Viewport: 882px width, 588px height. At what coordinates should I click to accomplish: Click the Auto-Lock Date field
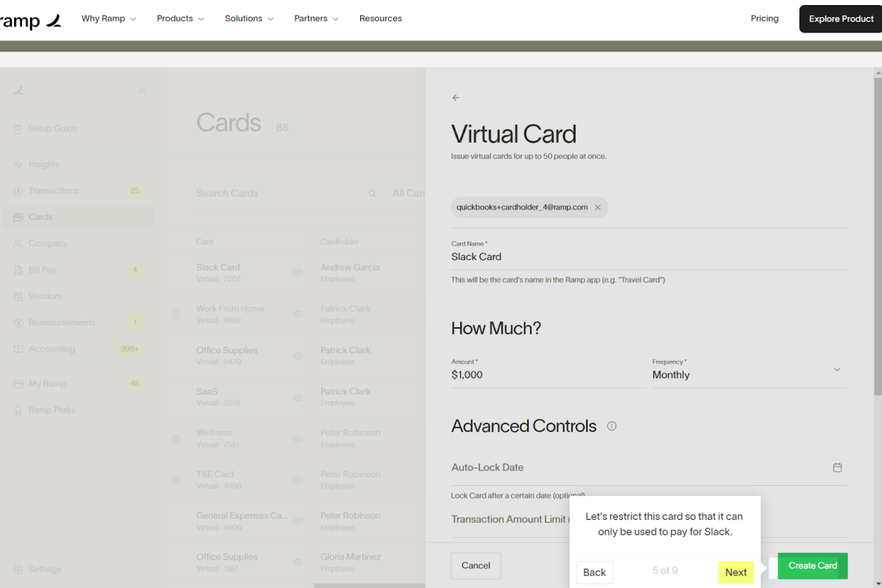pyautogui.click(x=649, y=467)
